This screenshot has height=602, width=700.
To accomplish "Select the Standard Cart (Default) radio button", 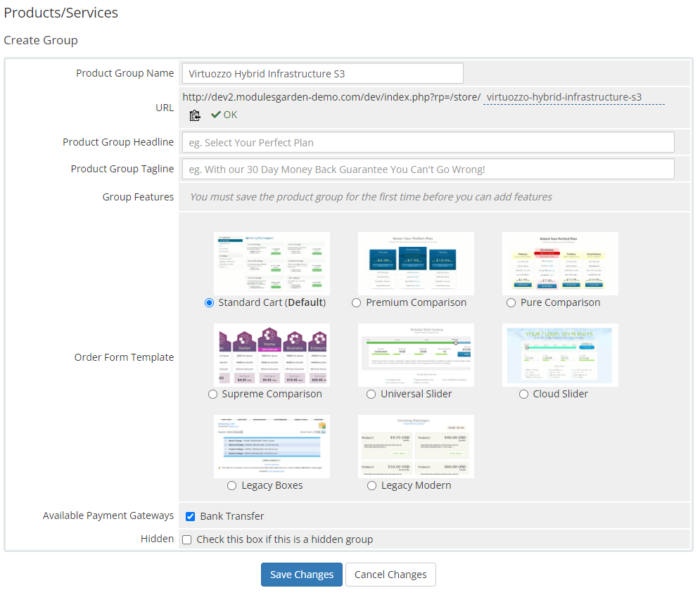I will coord(209,303).
